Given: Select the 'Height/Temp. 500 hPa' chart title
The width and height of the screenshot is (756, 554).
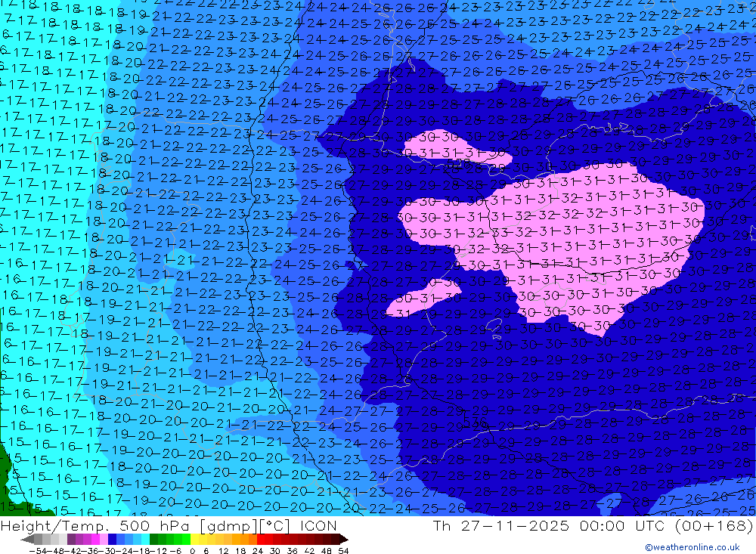Looking at the screenshot, I should tap(96, 525).
